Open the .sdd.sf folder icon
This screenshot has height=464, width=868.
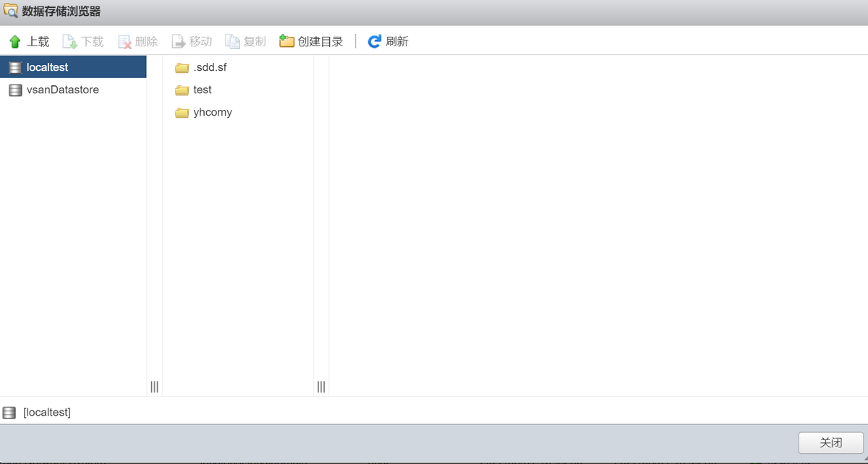pos(182,68)
